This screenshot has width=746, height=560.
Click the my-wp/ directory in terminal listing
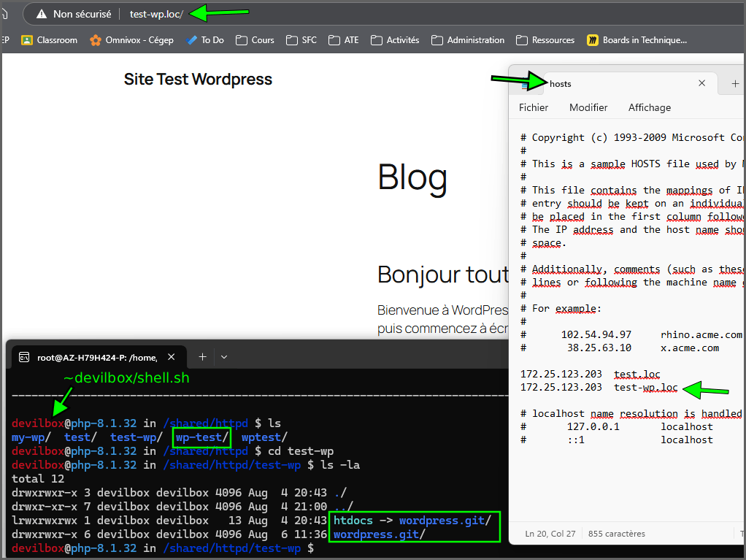pos(31,437)
